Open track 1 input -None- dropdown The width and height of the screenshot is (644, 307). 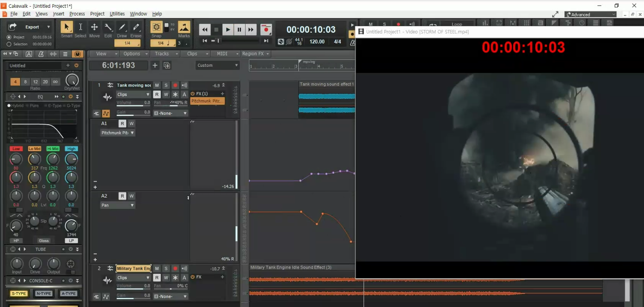[171, 113]
